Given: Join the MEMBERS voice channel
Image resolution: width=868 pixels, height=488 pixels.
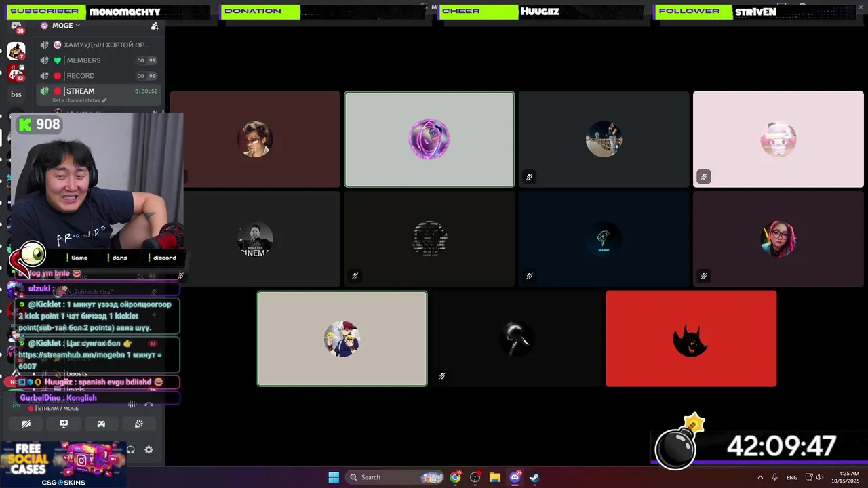Looking at the screenshot, I should pos(99,60).
